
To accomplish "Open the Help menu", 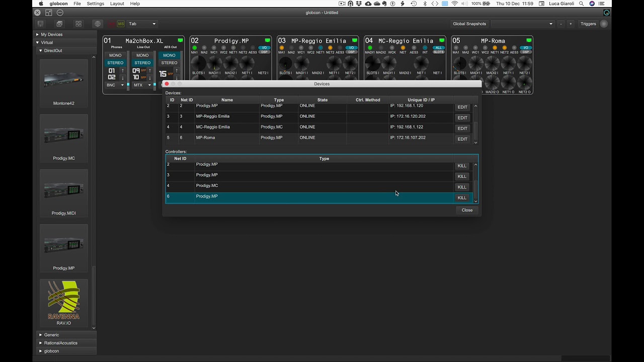I will [x=135, y=4].
